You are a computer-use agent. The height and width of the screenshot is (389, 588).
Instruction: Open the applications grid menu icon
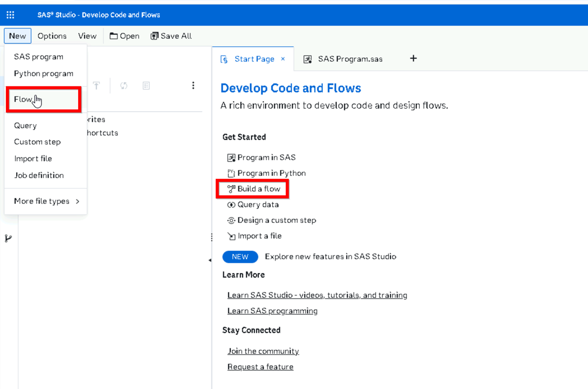(10, 15)
